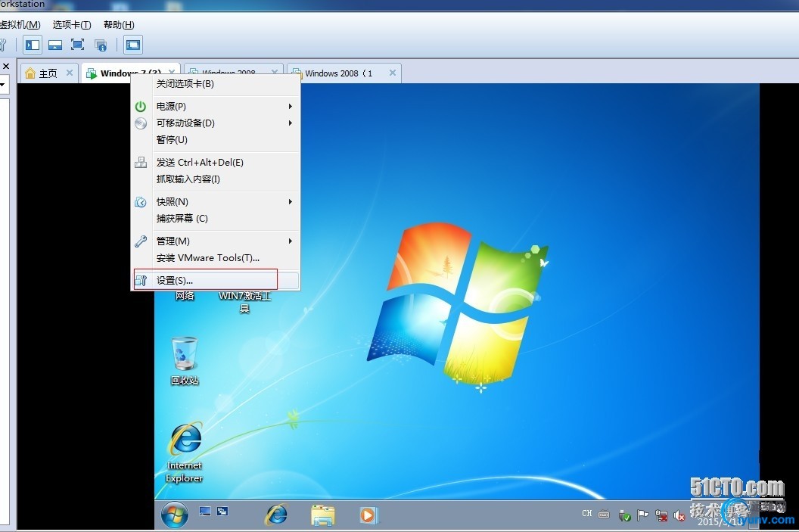This screenshot has height=532, width=799.
Task: Launch Internet Explorer from guest taskbar
Action: click(276, 515)
